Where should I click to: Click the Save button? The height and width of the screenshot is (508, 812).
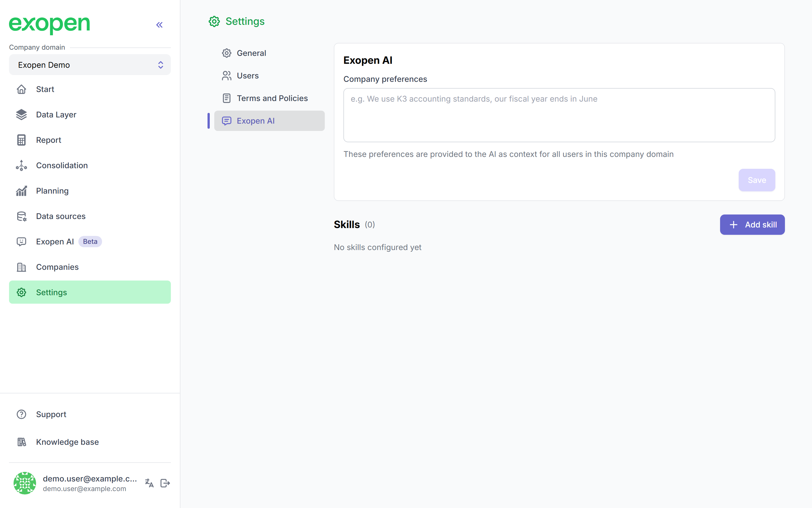(757, 180)
